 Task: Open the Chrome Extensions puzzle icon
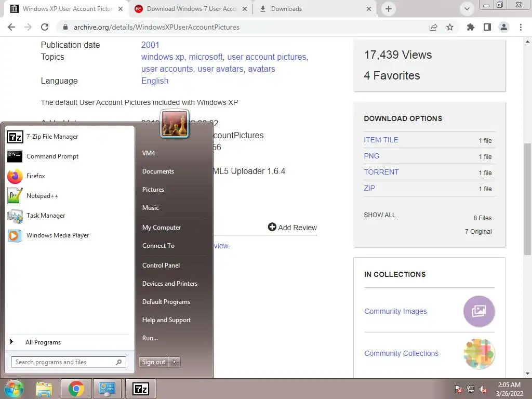470,27
